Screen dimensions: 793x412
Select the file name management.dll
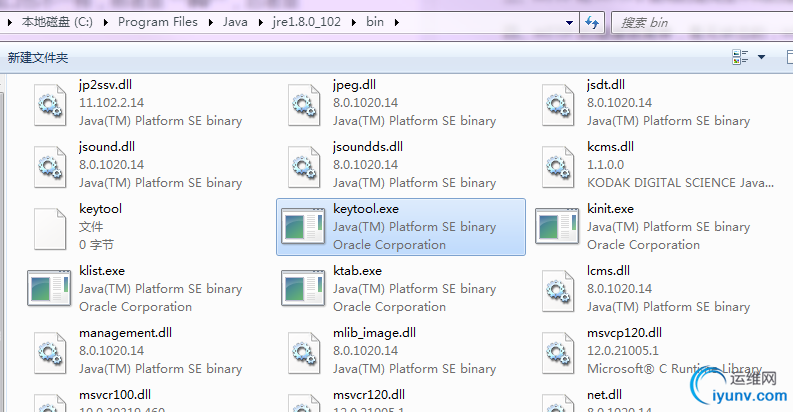125,333
